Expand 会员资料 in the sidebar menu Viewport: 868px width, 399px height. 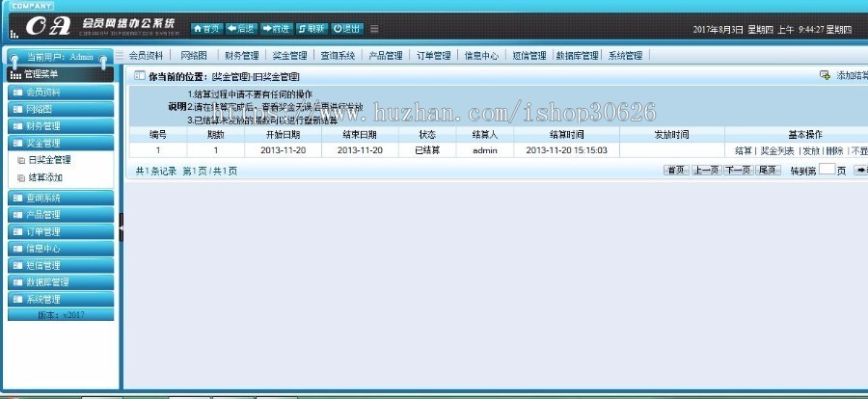[x=61, y=93]
